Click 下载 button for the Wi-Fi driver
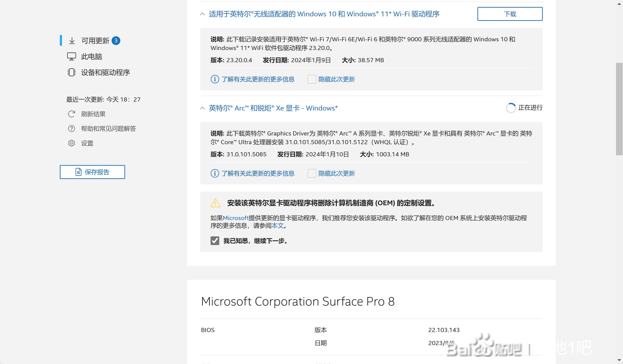The height and width of the screenshot is (364, 623). tap(510, 14)
